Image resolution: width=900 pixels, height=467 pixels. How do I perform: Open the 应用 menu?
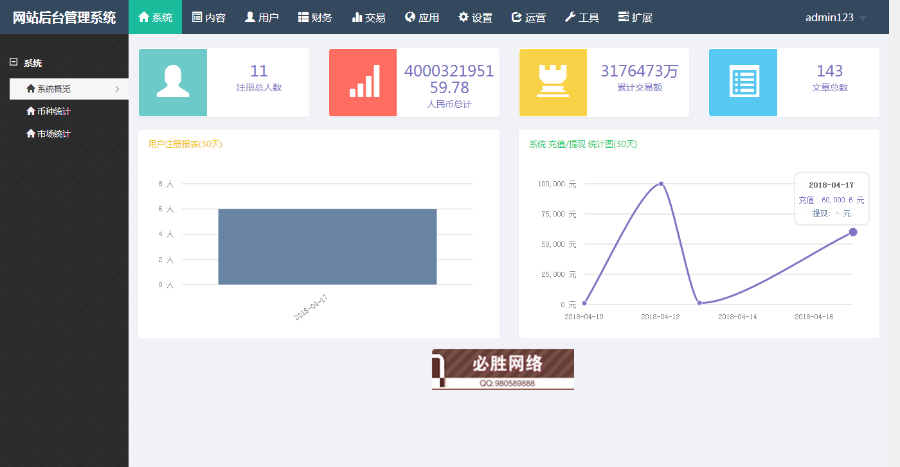[x=422, y=17]
